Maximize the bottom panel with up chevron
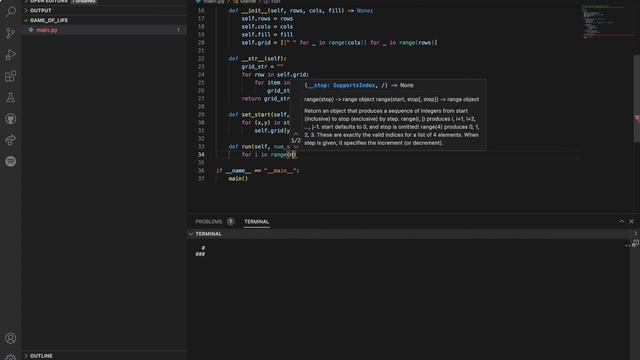Viewport: 640px width, 360px height. pos(621,221)
